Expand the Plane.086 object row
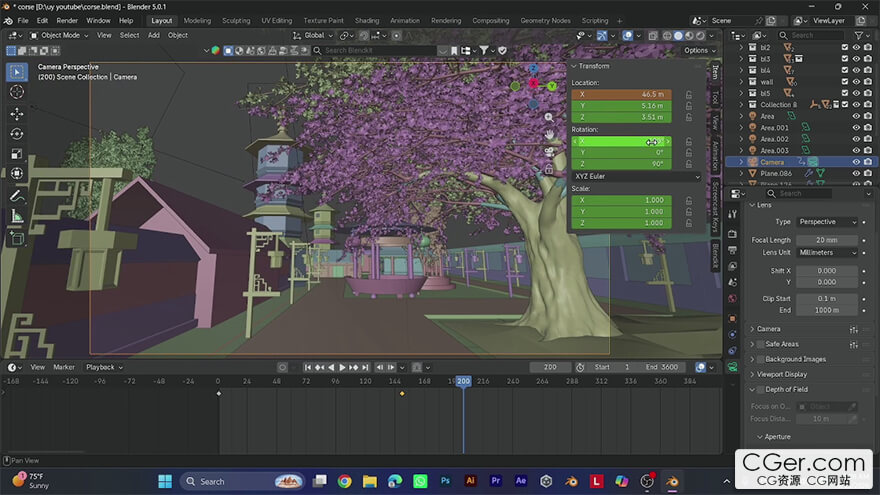This screenshot has width=880, height=495. (741, 173)
